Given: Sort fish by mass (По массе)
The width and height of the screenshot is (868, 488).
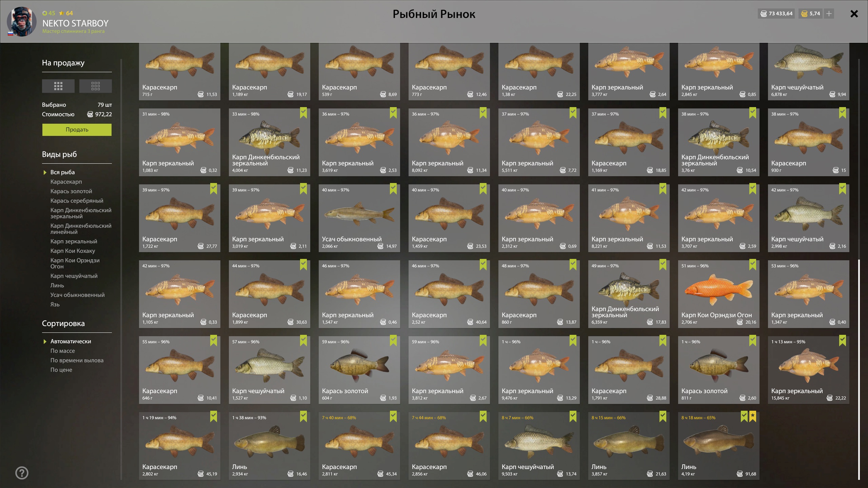Looking at the screenshot, I should pyautogui.click(x=63, y=351).
